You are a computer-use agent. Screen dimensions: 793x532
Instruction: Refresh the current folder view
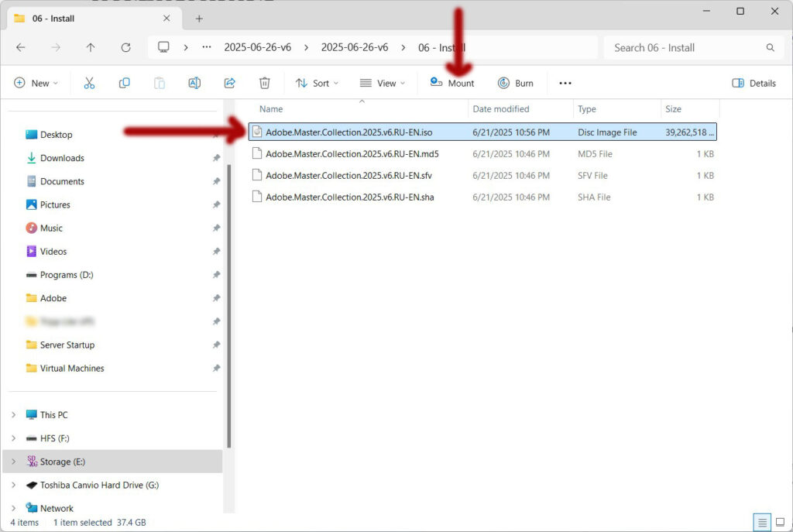[x=125, y=47]
